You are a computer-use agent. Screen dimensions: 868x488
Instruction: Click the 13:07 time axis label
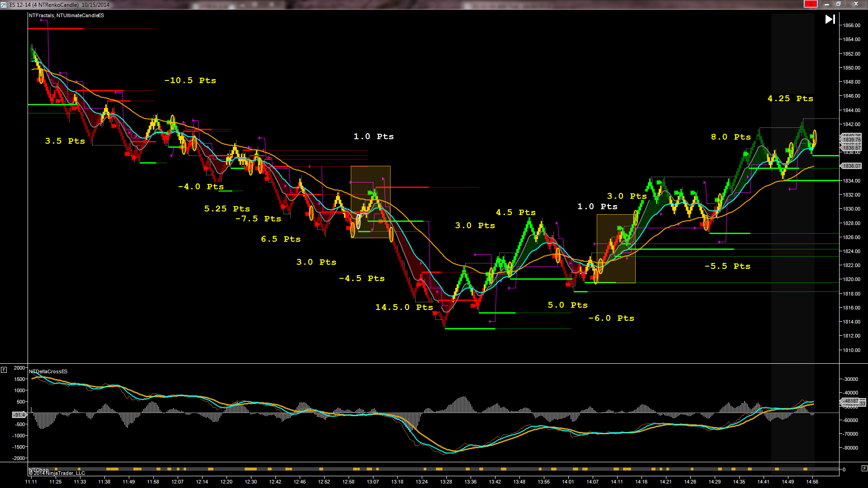[x=373, y=482]
